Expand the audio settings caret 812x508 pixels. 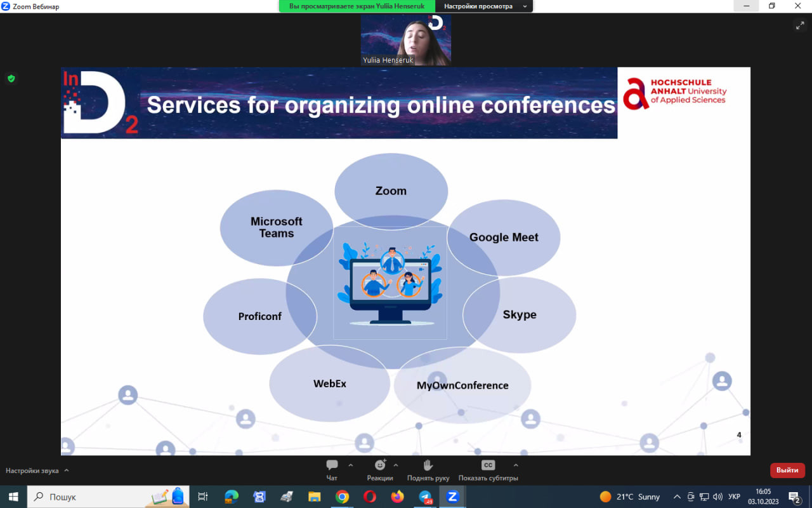click(x=67, y=471)
